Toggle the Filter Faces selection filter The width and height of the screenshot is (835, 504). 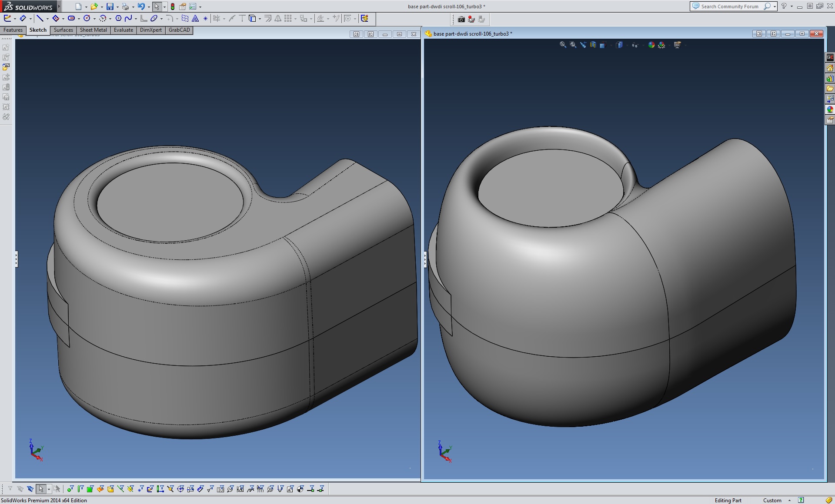click(x=90, y=489)
